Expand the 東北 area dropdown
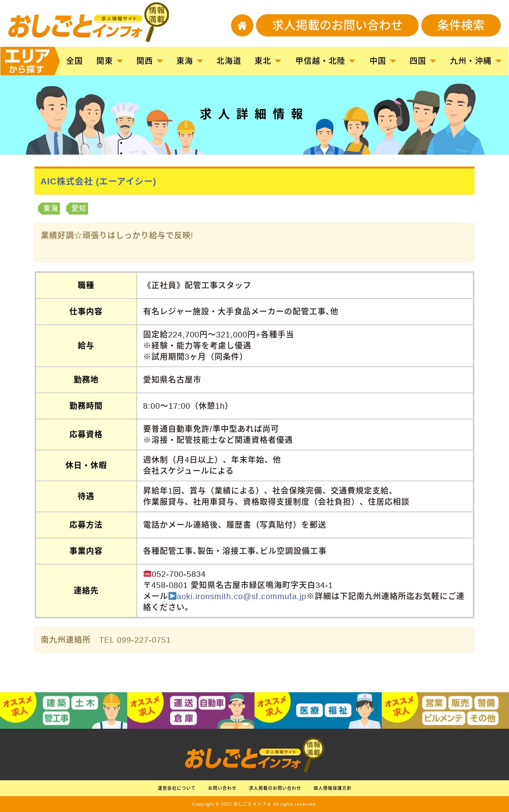The image size is (509, 812). pos(268,61)
